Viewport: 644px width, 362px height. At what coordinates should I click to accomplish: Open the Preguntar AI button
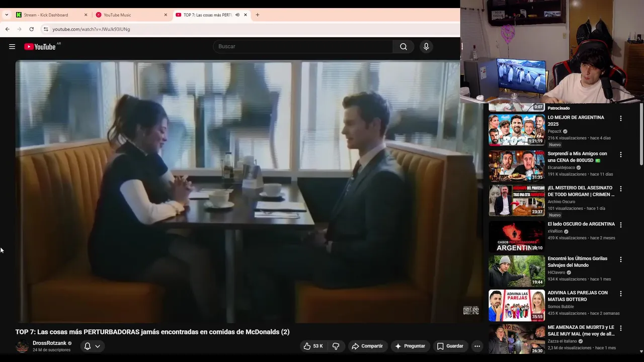[410, 346]
